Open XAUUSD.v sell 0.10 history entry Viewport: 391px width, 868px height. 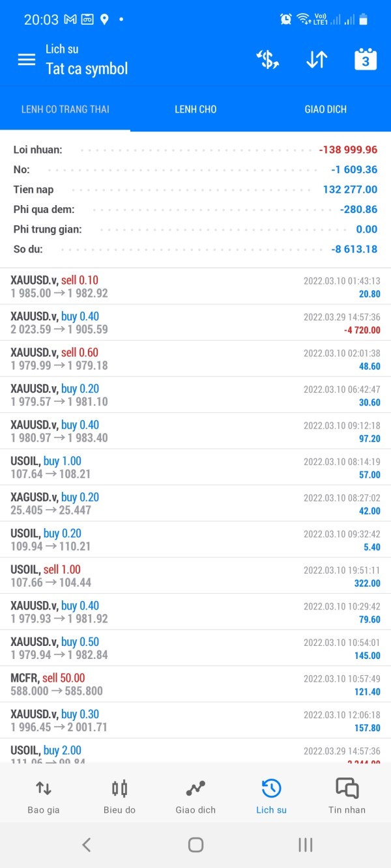coord(195,287)
